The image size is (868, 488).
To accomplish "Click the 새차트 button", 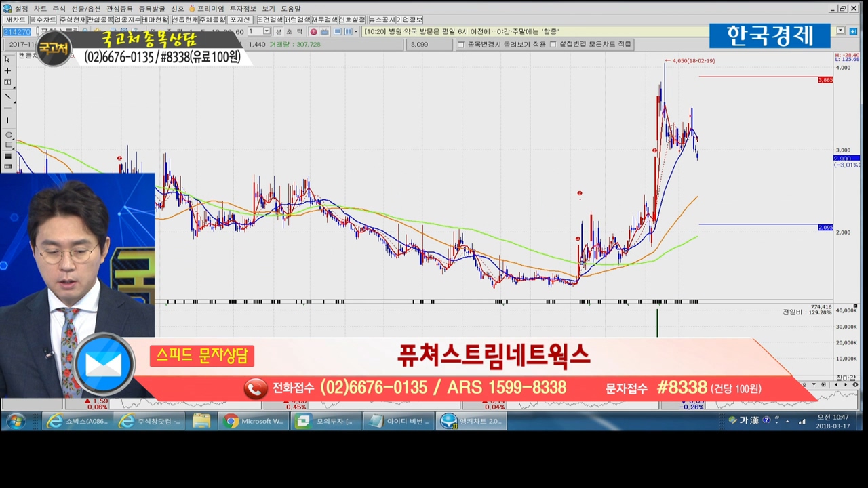I will point(14,20).
